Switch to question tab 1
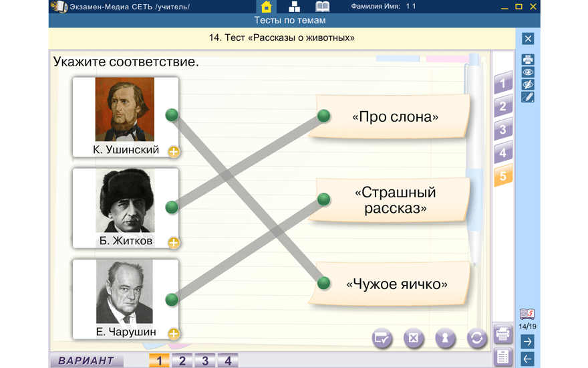The height and width of the screenshot is (368, 588). point(503,83)
